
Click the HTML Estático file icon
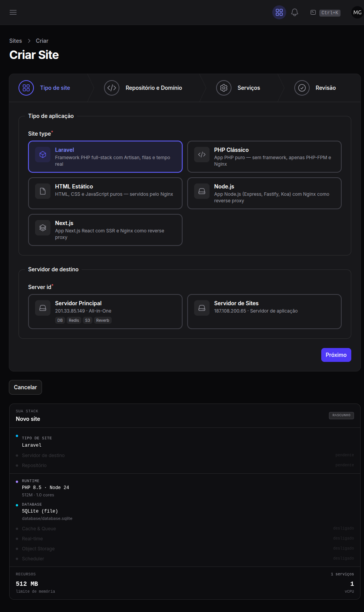[x=43, y=191]
